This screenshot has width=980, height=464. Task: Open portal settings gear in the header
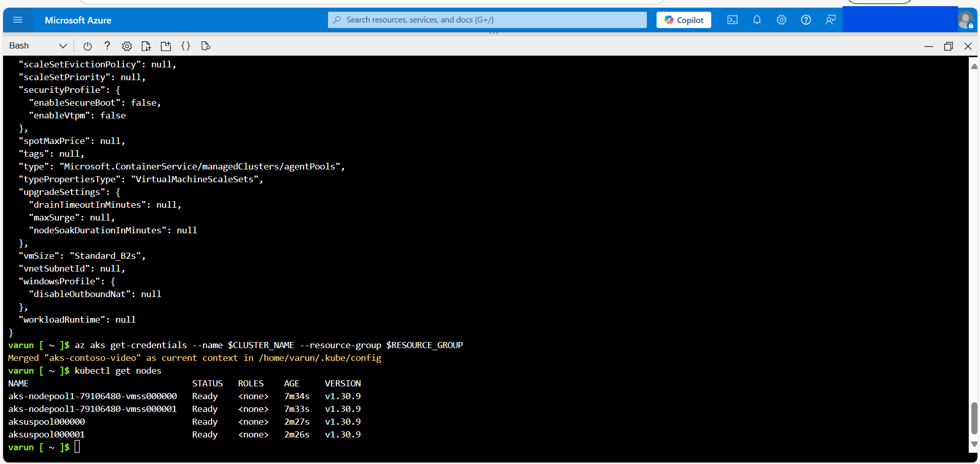pos(781,20)
